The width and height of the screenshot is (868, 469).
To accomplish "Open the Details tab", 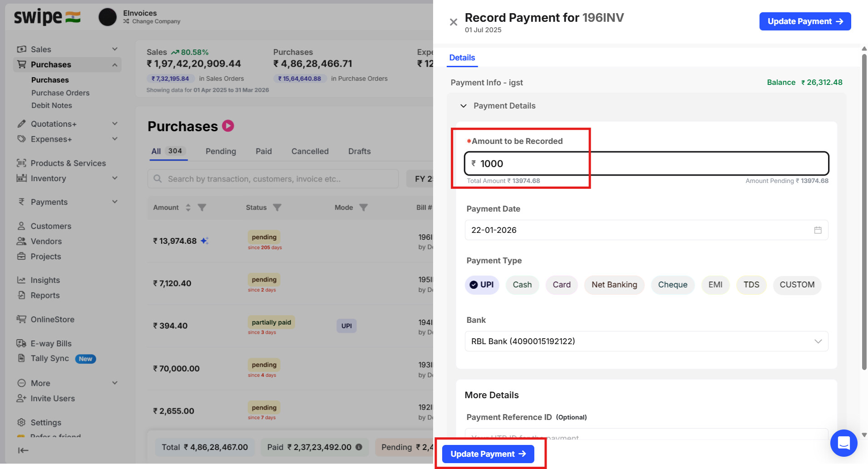I will 462,58.
